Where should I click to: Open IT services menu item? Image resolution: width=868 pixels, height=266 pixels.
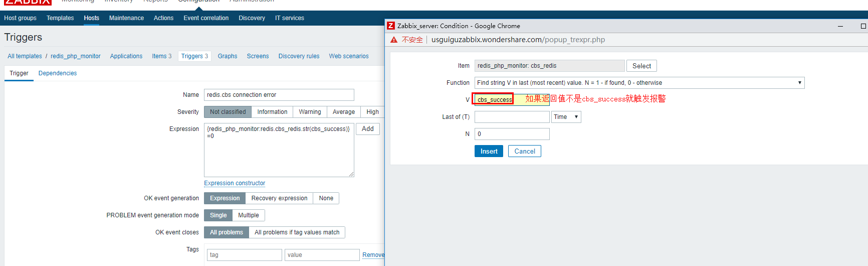[x=290, y=18]
